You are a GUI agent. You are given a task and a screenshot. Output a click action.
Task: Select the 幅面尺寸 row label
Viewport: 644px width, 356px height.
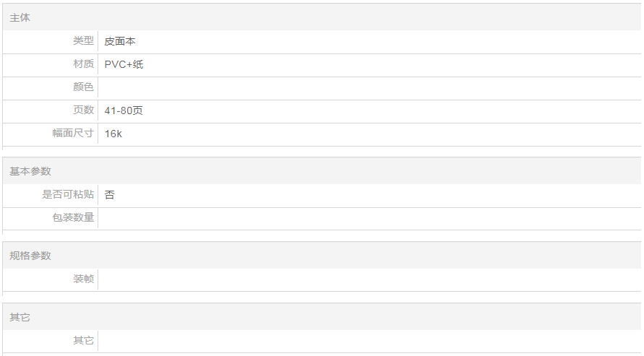click(73, 134)
